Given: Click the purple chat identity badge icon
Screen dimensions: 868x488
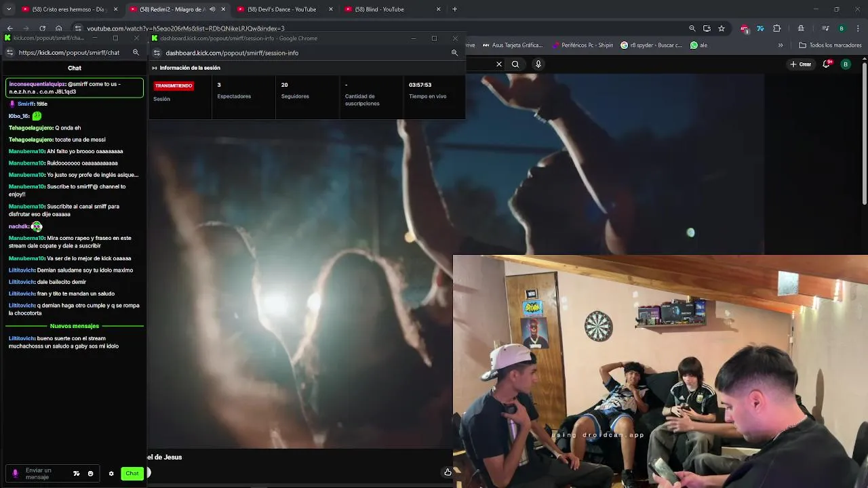Looking at the screenshot, I should pyautogui.click(x=15, y=474).
